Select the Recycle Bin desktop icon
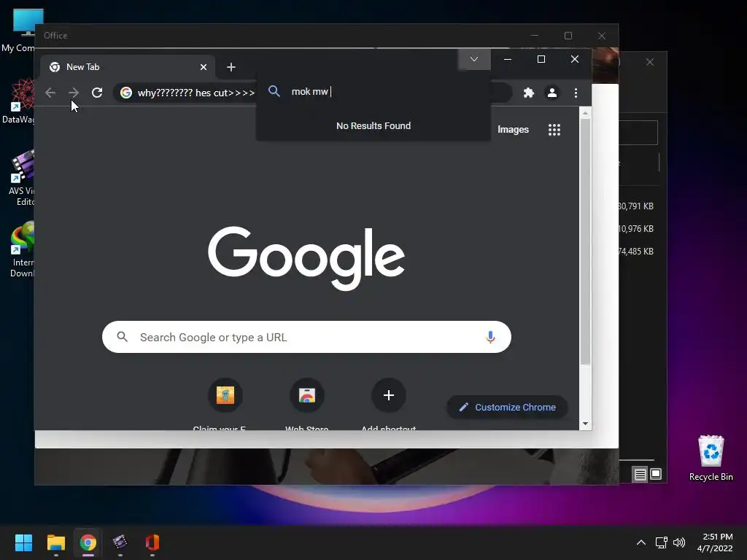This screenshot has height=560, width=747. 711,458
